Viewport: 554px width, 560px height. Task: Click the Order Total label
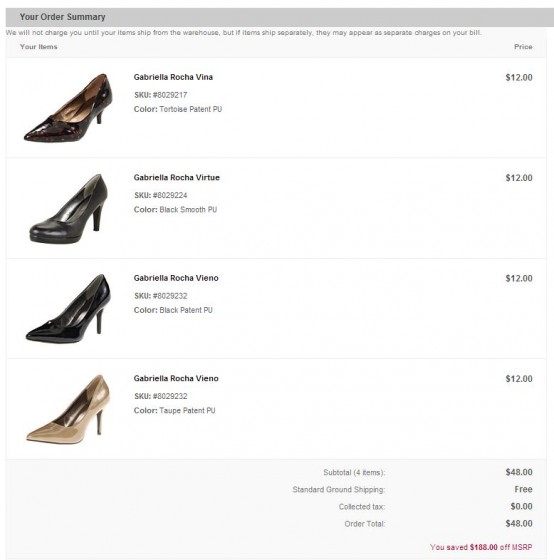click(365, 524)
